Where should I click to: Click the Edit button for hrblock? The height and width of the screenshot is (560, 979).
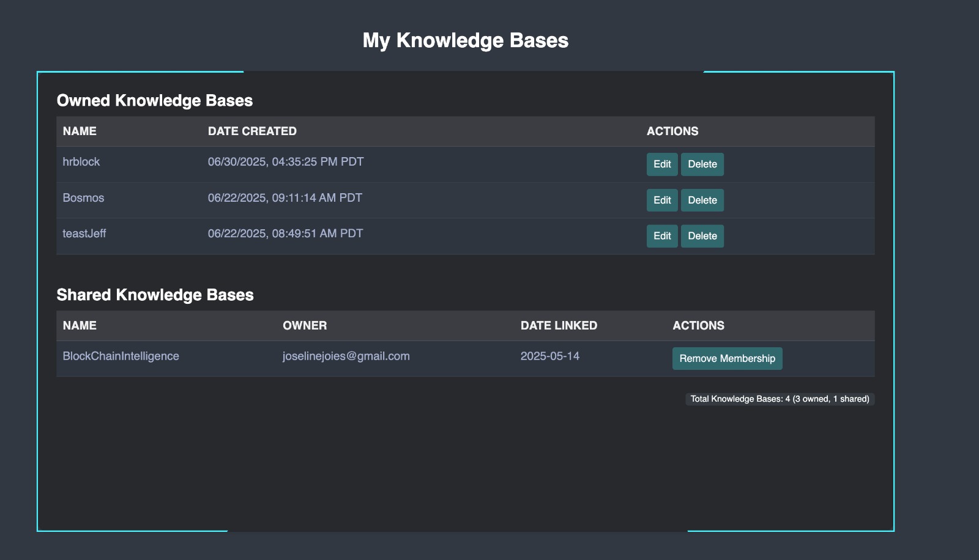661,164
